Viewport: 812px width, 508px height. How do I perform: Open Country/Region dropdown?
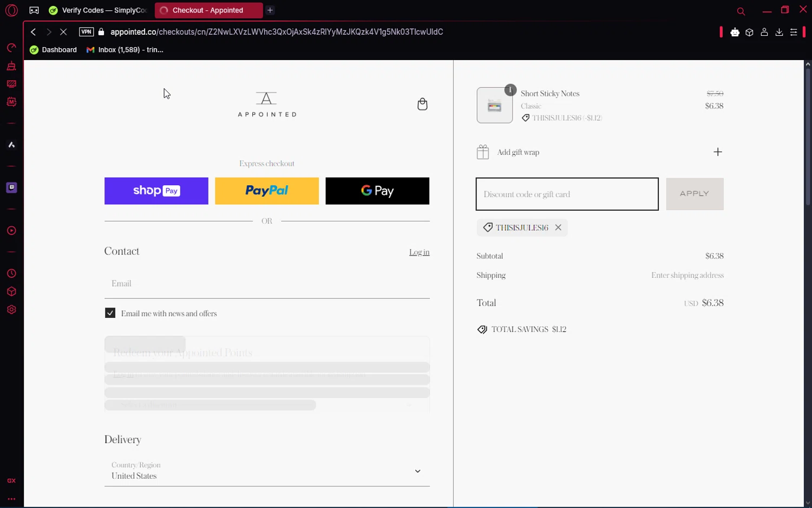point(267,471)
